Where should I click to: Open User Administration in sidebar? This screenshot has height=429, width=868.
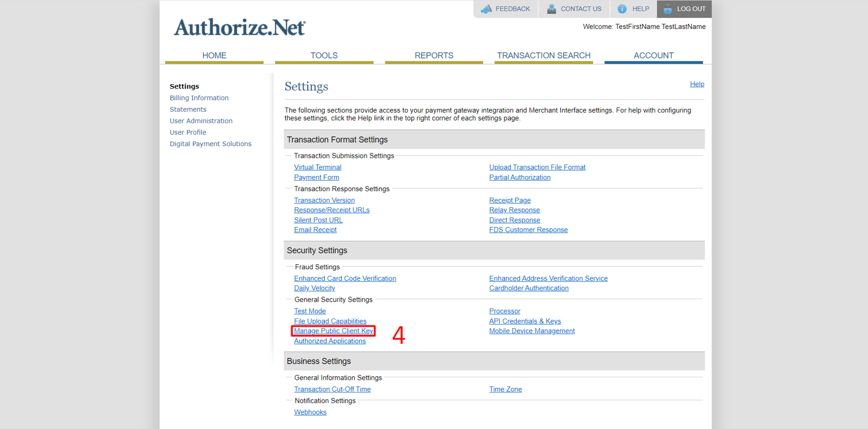coord(201,121)
